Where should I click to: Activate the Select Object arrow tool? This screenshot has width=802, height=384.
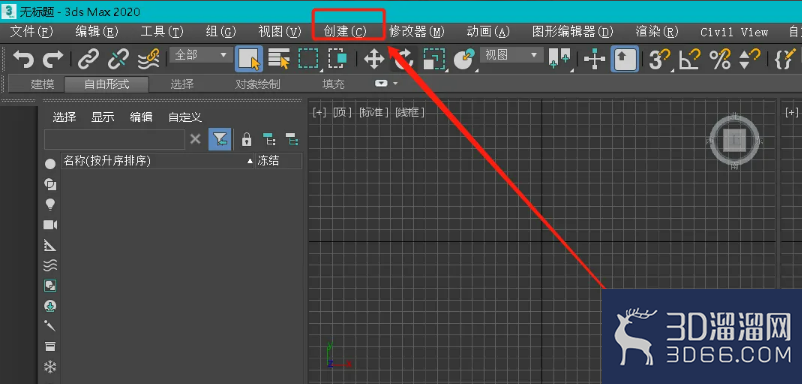click(x=249, y=59)
